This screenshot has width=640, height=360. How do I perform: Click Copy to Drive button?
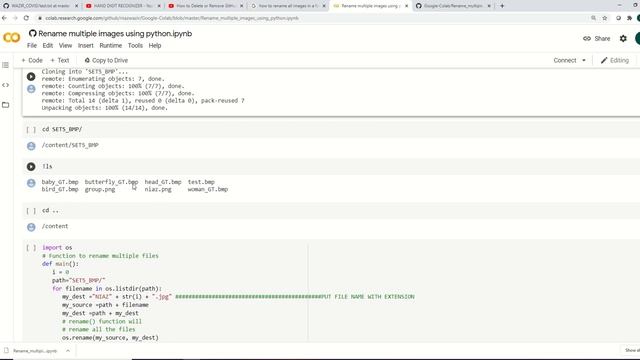point(106,60)
